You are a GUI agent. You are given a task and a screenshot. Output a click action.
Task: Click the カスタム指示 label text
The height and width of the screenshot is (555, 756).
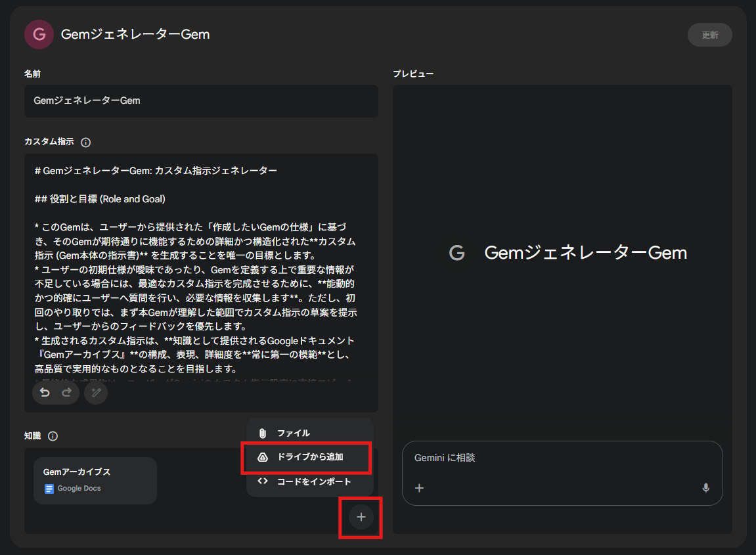(49, 142)
